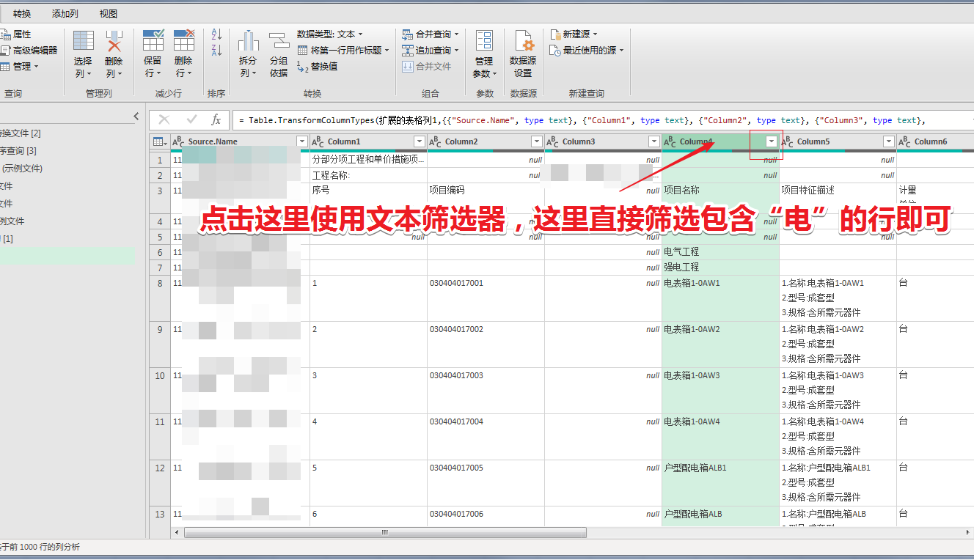Screen dimensions: 974x560
Task: Confirm the formula with the checkmark icon
Action: tap(191, 119)
